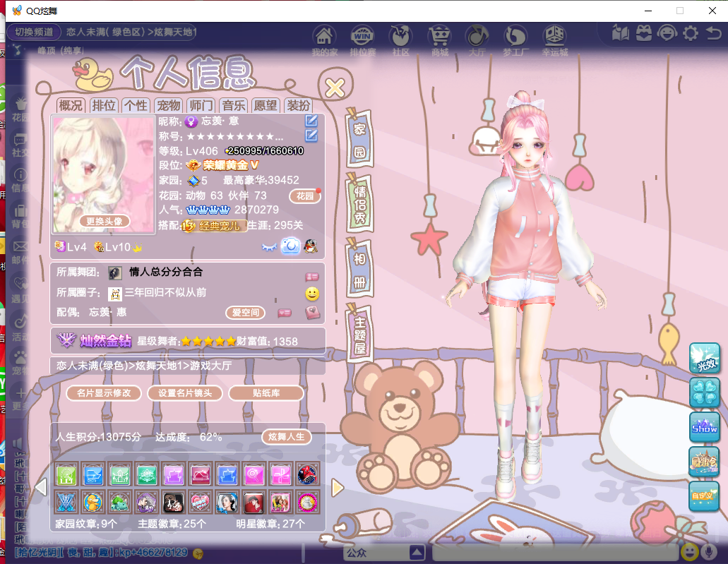The height and width of the screenshot is (564, 728).
Task: Switch to 装扮 tab
Action: coord(298,105)
